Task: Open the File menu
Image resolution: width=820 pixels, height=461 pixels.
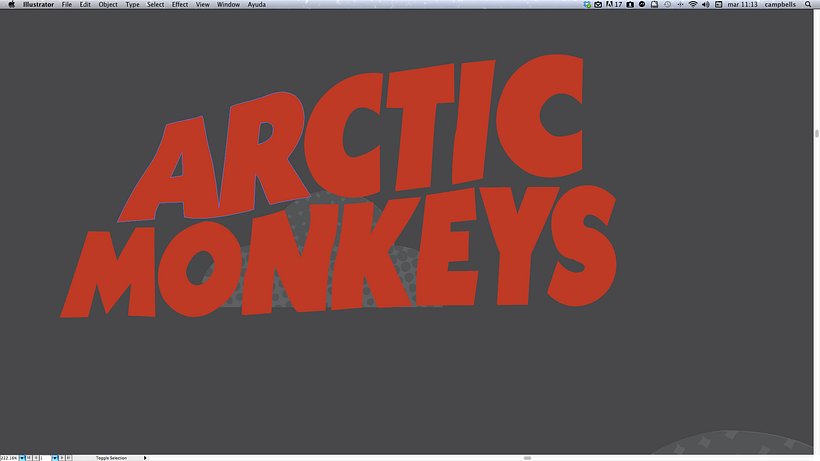Action: point(67,4)
